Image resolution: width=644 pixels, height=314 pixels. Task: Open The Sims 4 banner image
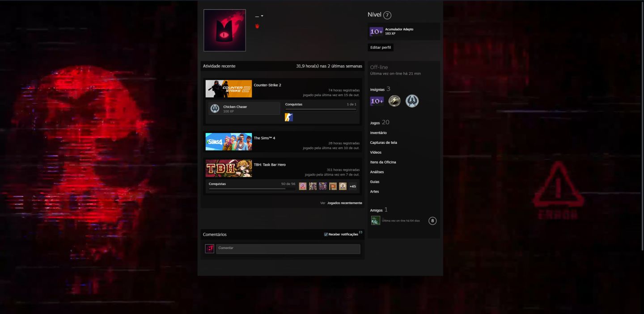point(229,142)
